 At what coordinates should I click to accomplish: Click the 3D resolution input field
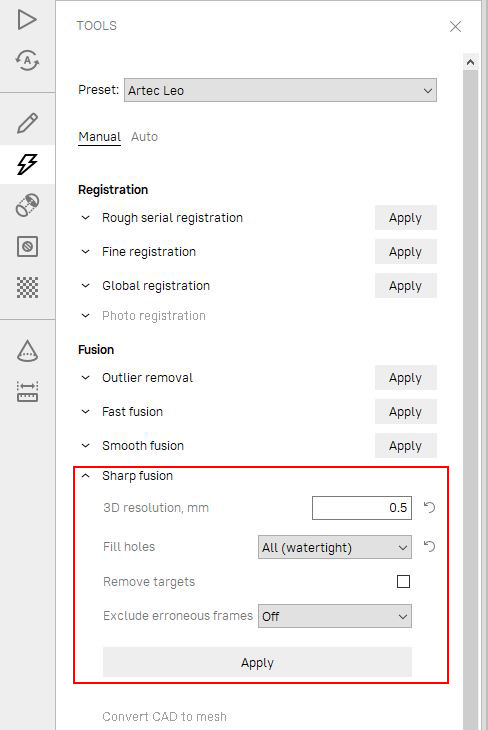pos(362,507)
